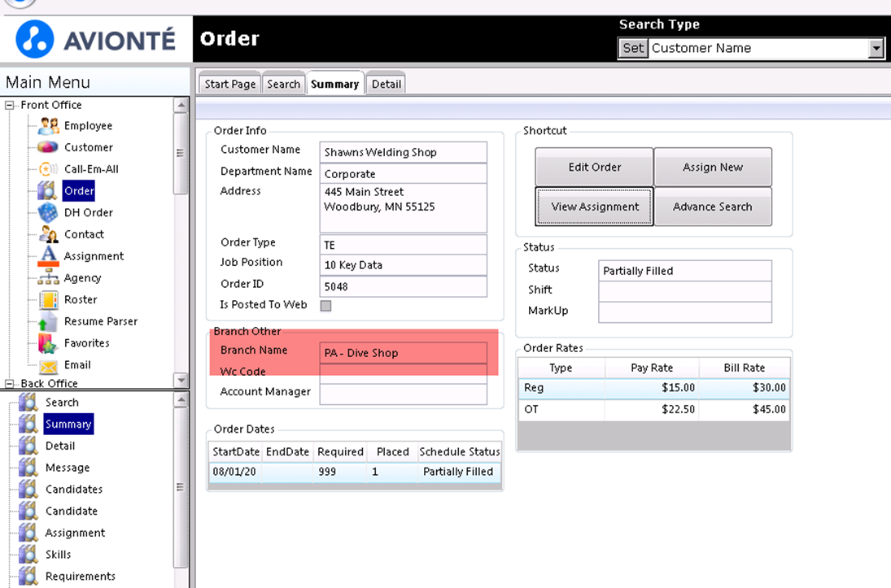
Task: Toggle the Is Posted To Web checkbox
Action: pyautogui.click(x=325, y=306)
